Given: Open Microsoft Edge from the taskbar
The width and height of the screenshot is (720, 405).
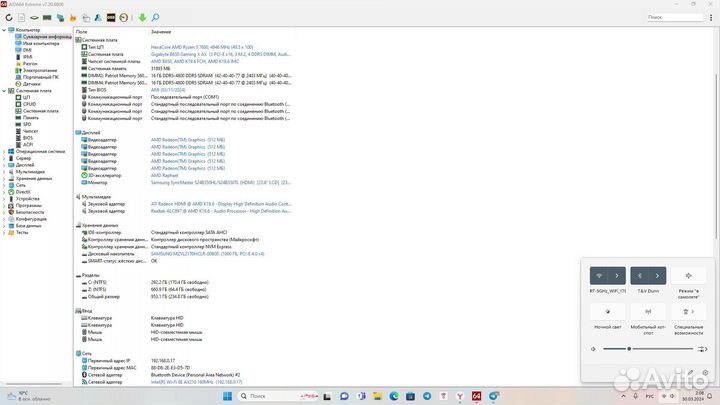Looking at the screenshot, I should pos(394,396).
